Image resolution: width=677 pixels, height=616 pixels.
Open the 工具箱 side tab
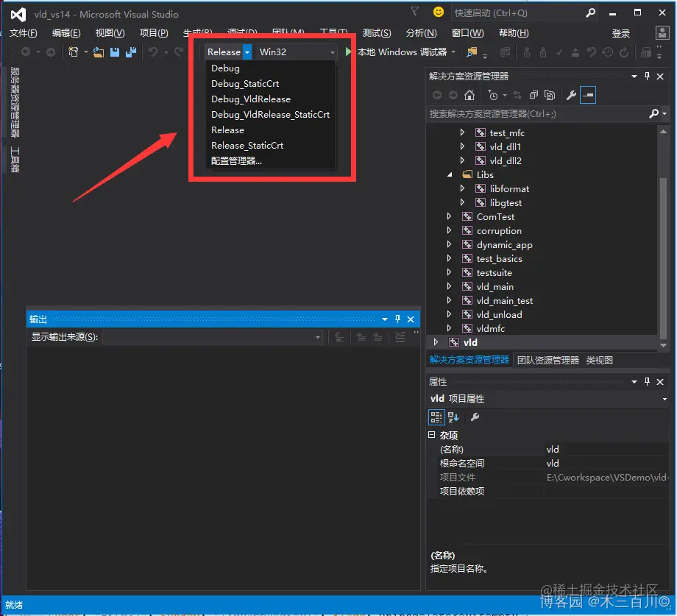(14, 160)
